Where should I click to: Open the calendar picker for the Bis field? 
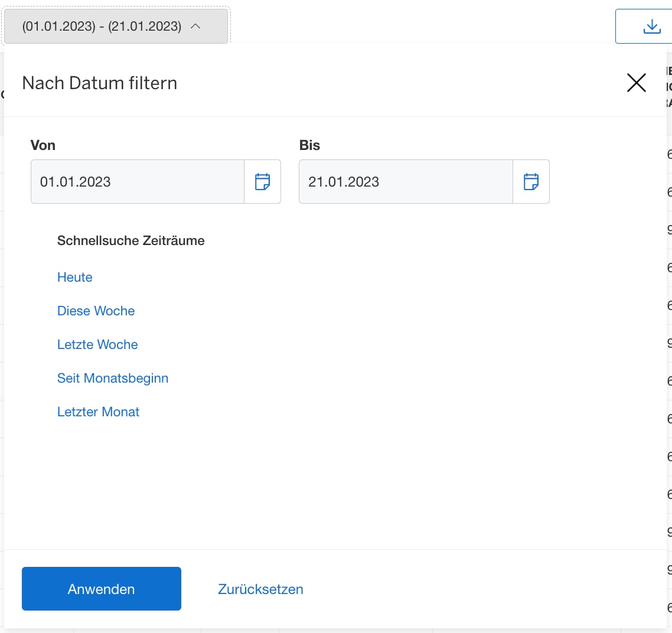[x=531, y=181]
